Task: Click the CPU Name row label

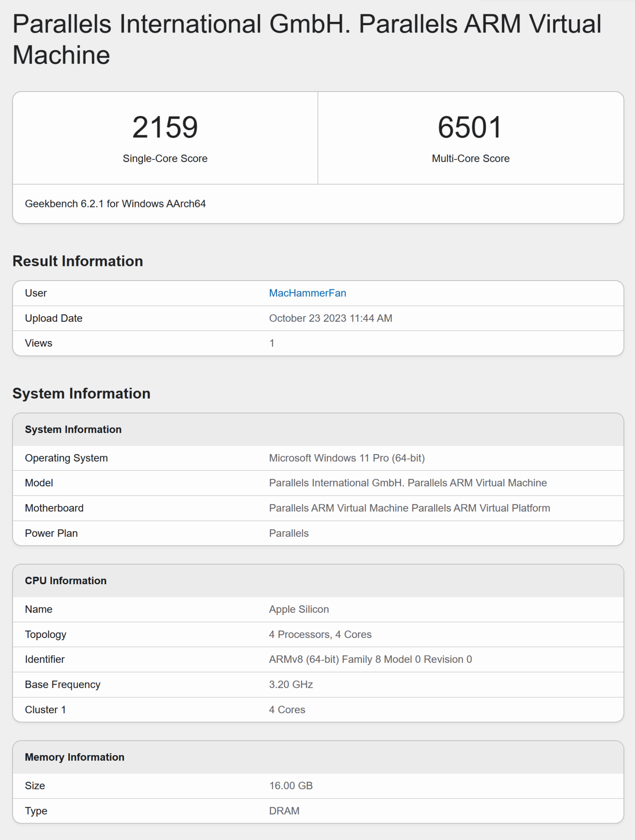Action: click(x=39, y=609)
